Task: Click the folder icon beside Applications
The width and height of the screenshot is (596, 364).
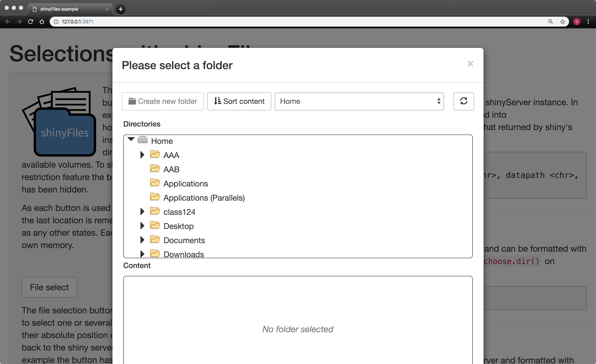Action: point(155,183)
